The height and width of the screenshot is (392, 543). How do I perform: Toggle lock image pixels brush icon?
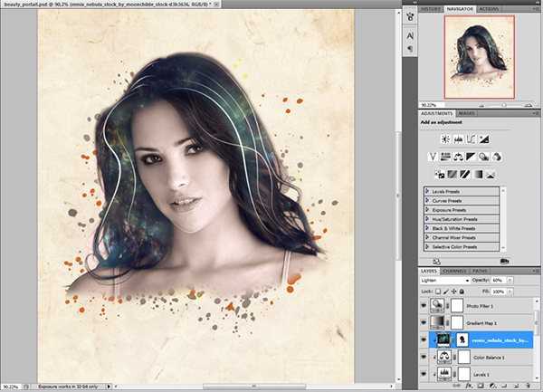pyautogui.click(x=446, y=292)
